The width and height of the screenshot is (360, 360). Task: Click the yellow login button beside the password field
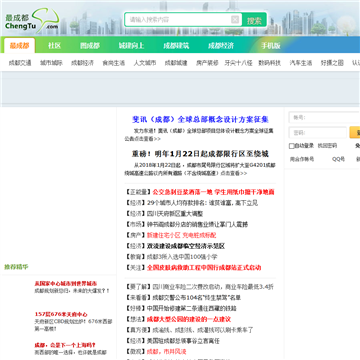355,133
